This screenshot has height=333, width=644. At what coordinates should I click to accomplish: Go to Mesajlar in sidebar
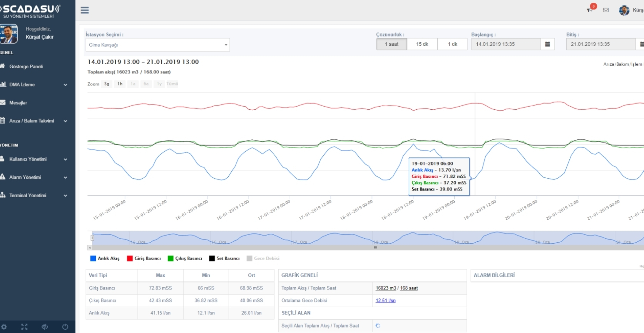pos(18,103)
